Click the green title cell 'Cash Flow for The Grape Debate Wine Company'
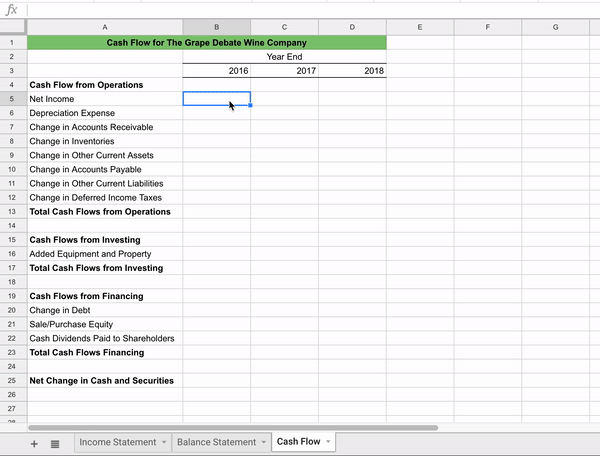Viewport: 600px width, 456px height. pos(207,42)
